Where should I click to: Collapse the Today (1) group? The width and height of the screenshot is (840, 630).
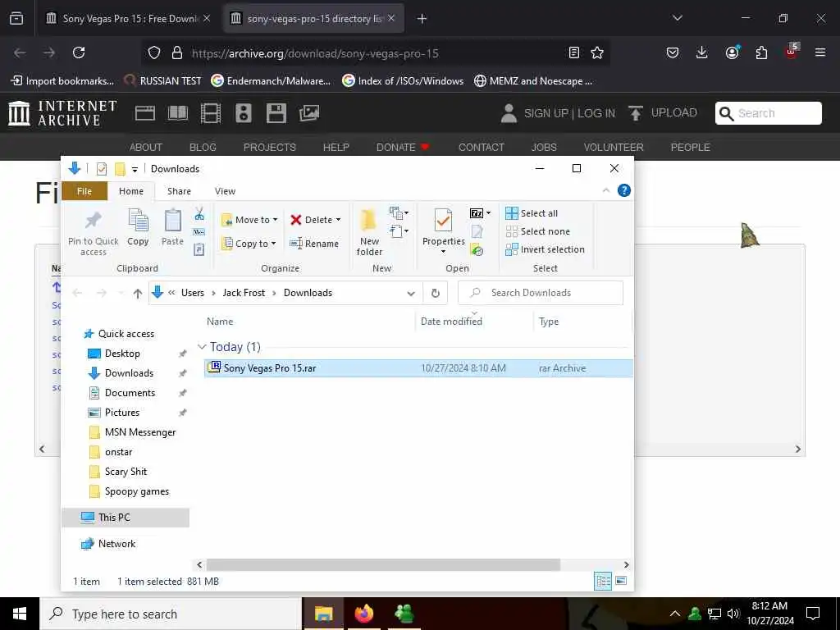coord(202,347)
